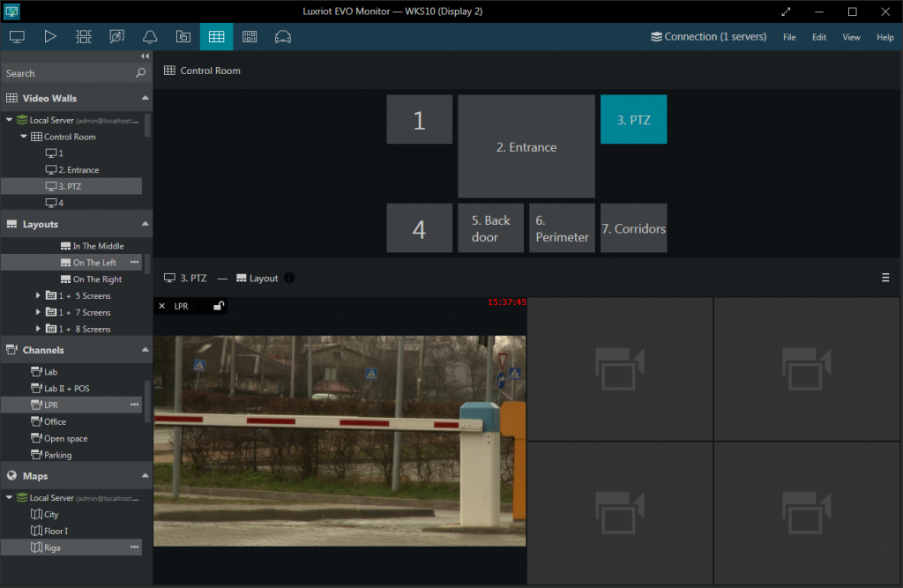The image size is (903, 588).
Task: Select the 2. Entrance wall tile
Action: (526, 146)
